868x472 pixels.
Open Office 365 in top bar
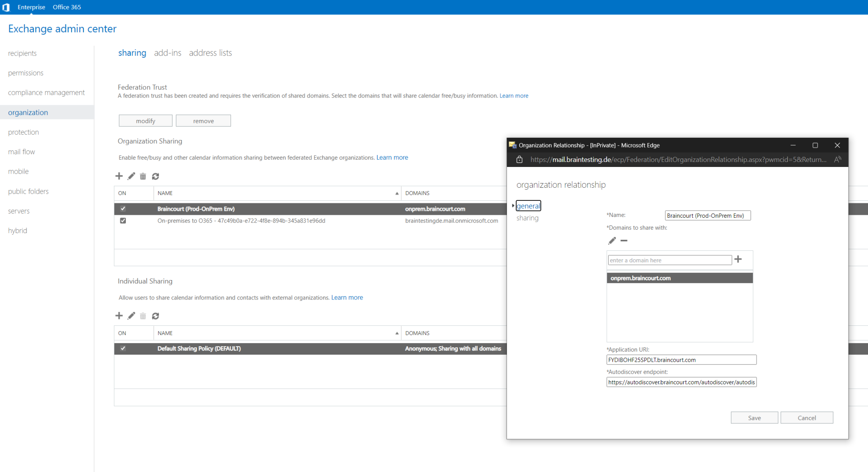tap(67, 7)
